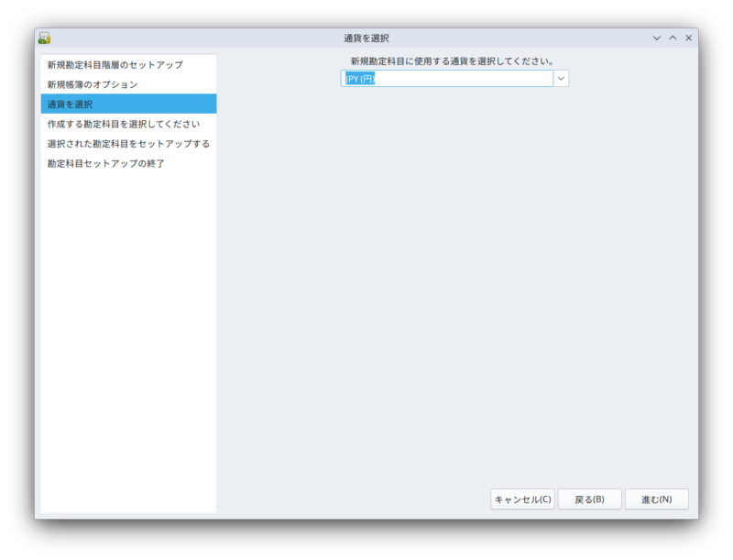The height and width of the screenshot is (560, 733).
Task: Click the 新規勘定科目に使用する通貨を選択してください label
Action: tap(453, 61)
